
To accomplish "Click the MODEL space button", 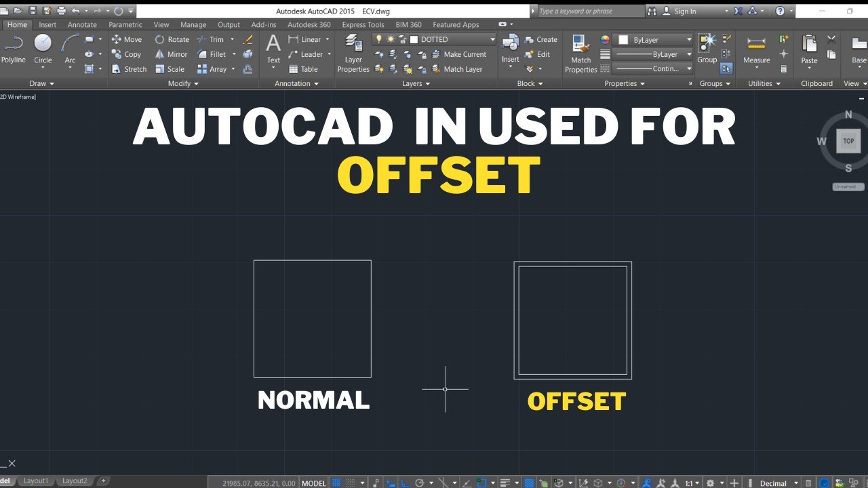I will point(313,483).
